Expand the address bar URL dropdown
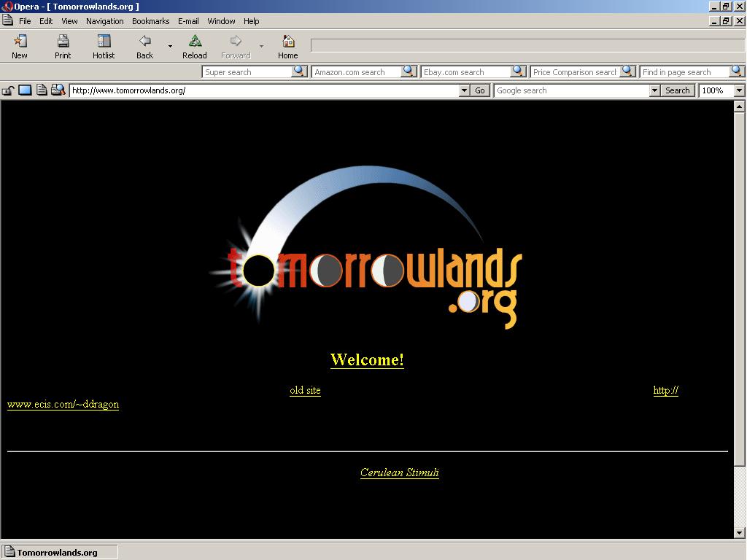The image size is (747, 560). 464,90
